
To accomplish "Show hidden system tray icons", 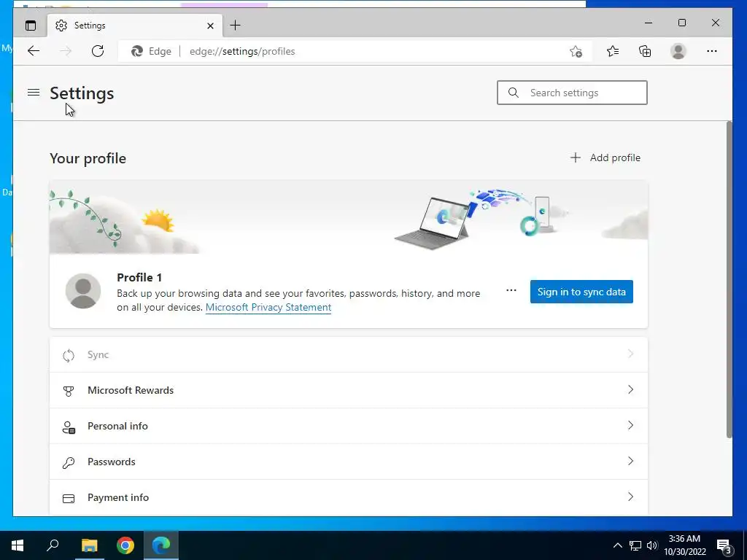I will (x=617, y=545).
